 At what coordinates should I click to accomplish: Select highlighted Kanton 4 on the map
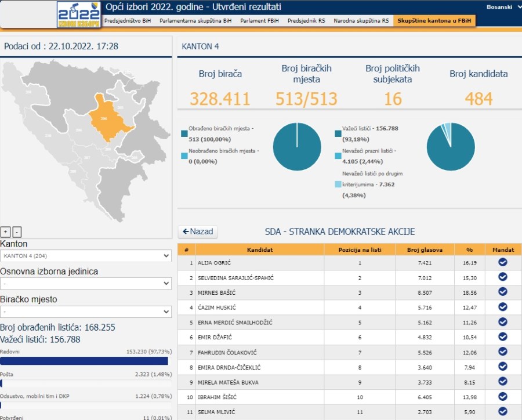coord(107,119)
